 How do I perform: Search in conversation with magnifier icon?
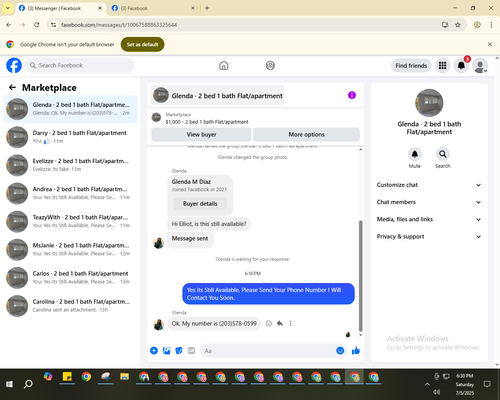pos(443,154)
